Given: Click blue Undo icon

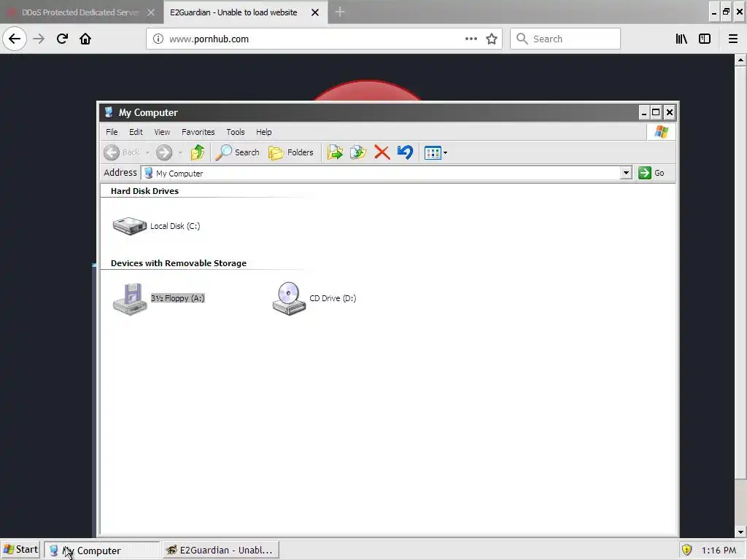Looking at the screenshot, I should tap(405, 152).
